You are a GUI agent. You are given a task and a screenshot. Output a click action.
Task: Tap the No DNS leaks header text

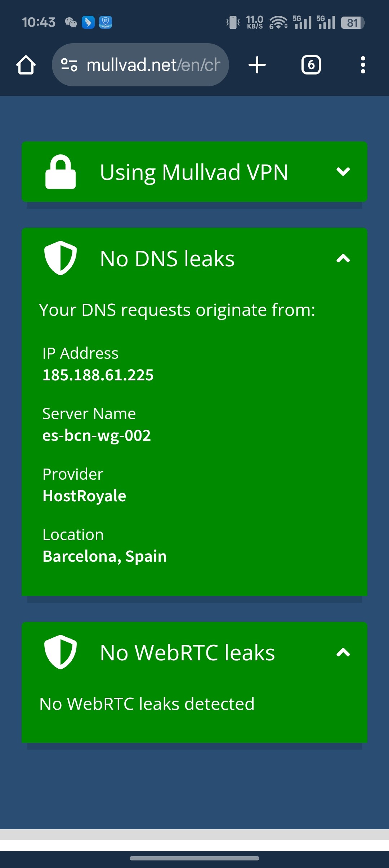pos(167,258)
